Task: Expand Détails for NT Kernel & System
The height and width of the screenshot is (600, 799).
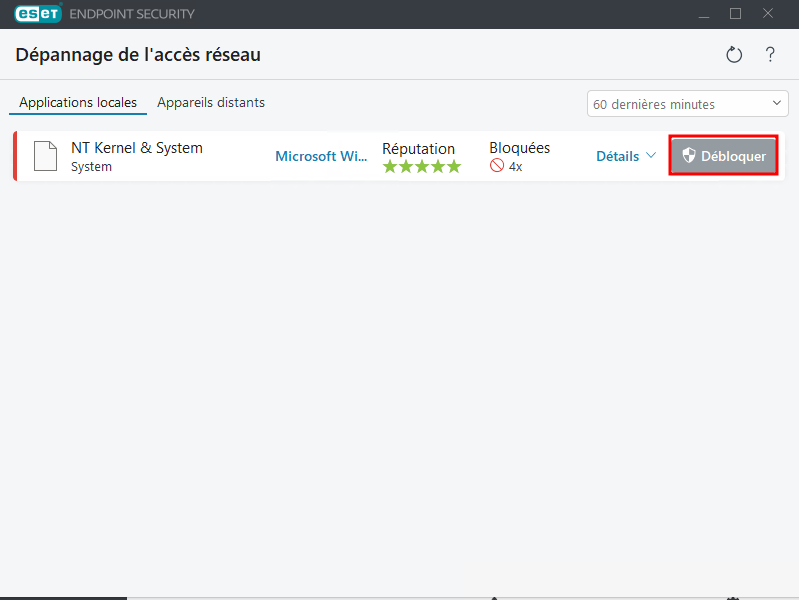Action: point(626,156)
